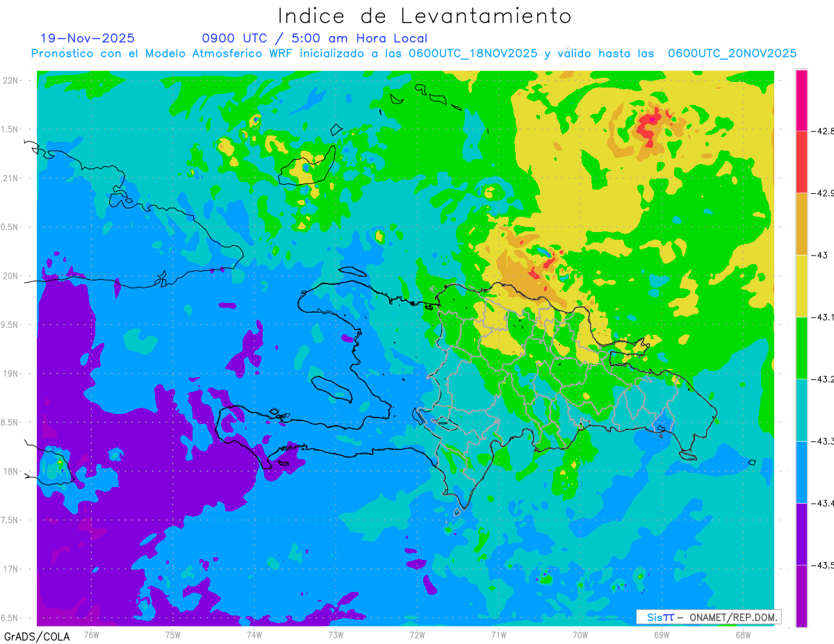Click the '18N' latitude label
The height and width of the screenshot is (644, 834).
click(x=12, y=471)
